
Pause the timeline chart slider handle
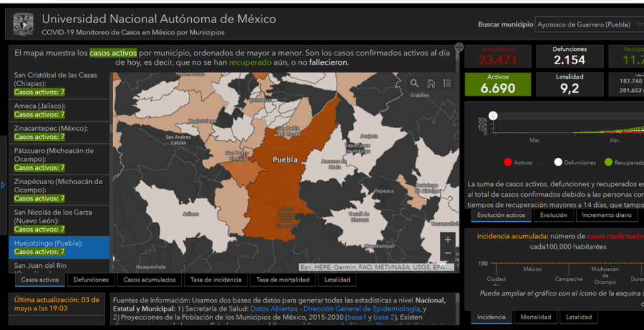(493, 116)
